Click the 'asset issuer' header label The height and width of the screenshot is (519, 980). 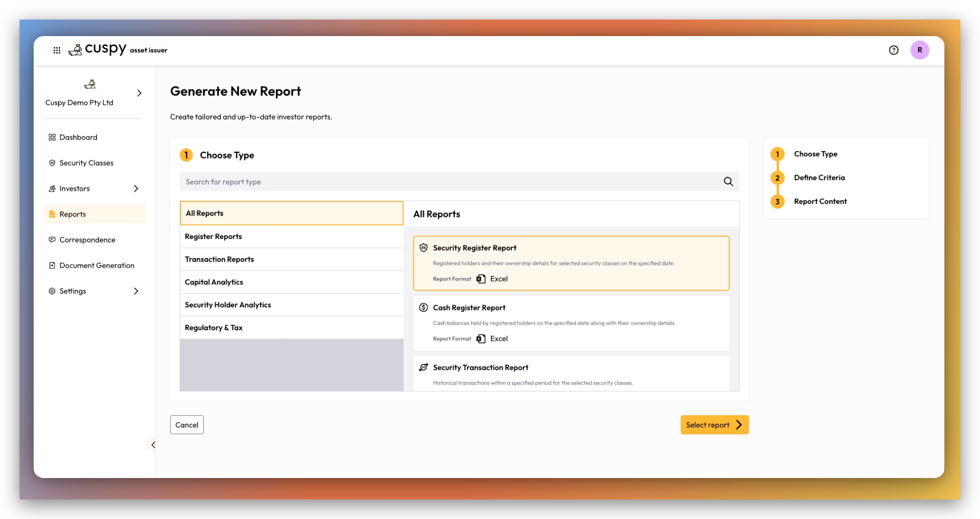tap(149, 50)
